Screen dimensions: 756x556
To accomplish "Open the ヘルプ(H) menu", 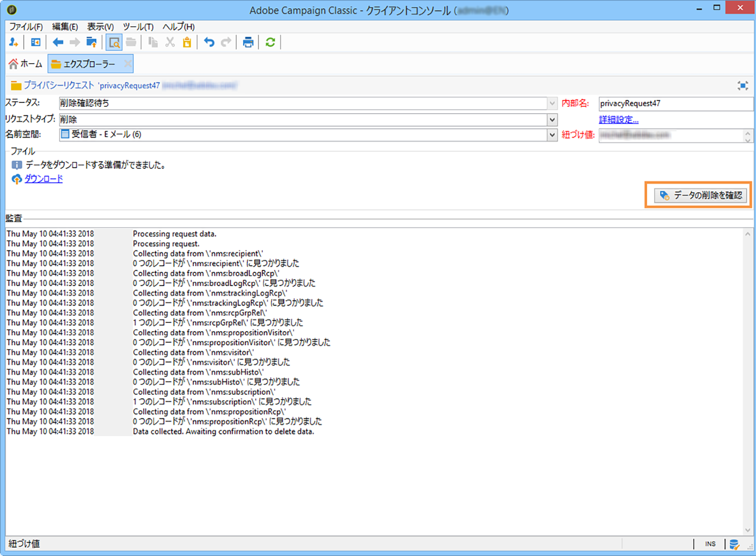I will click(179, 27).
